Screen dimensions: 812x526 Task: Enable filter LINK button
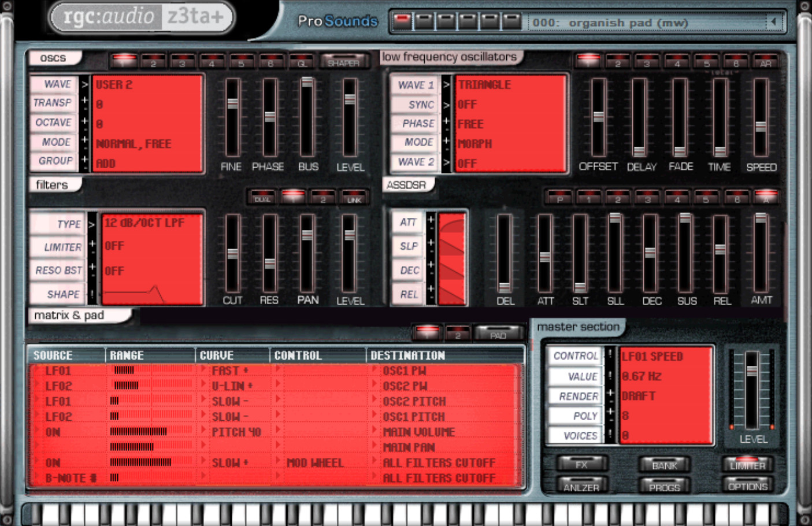click(354, 197)
